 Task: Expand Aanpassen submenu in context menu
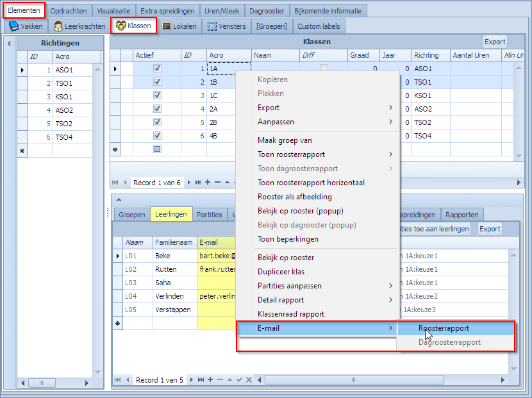click(318, 122)
